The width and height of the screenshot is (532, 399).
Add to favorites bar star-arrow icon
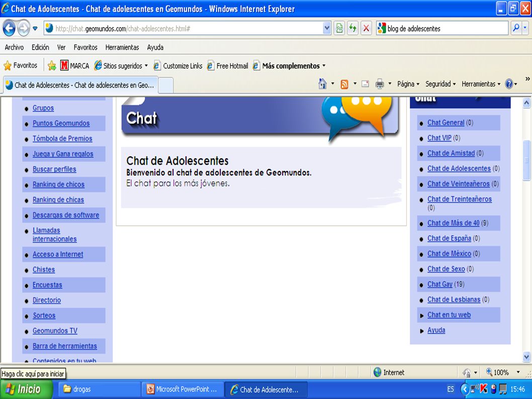(52, 65)
